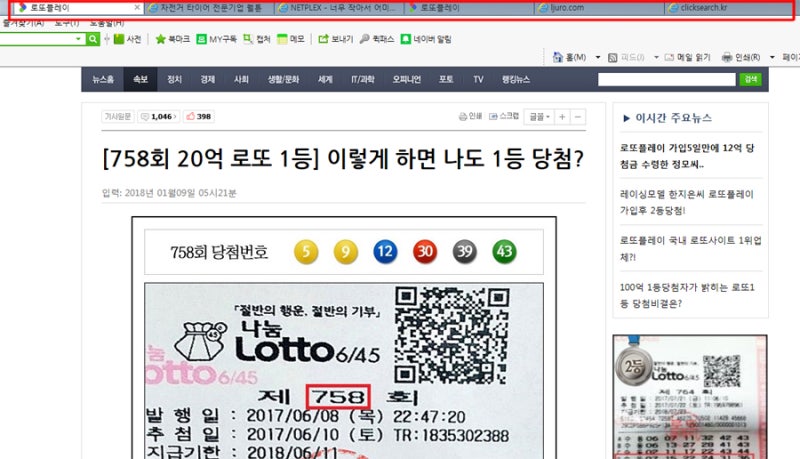Click the news search input field
Screen dimensions: 800x459
pos(667,80)
